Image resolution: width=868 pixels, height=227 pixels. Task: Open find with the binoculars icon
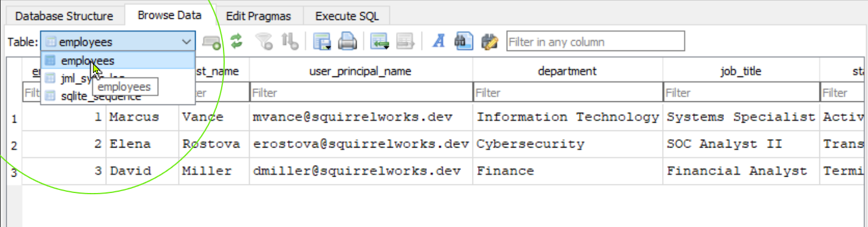(463, 41)
